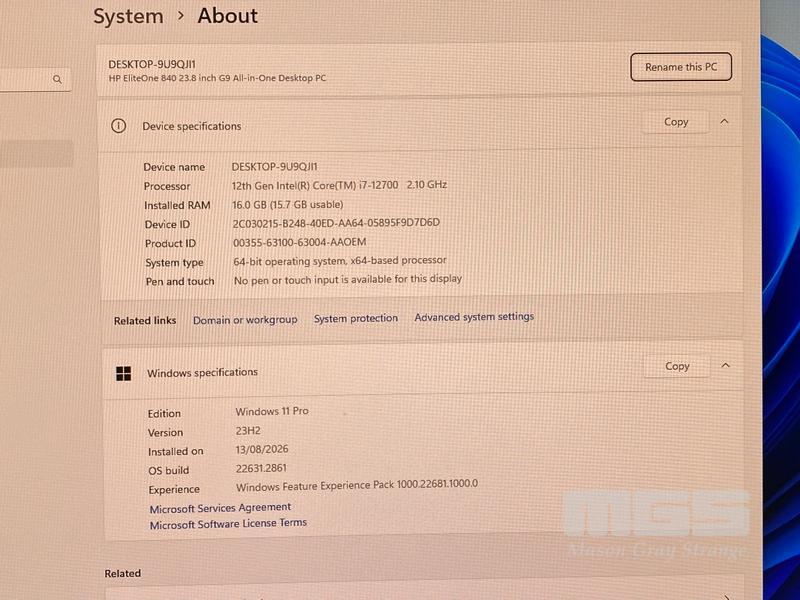The image size is (800, 600).
Task: Select the processor value i7-12700 text
Action: coord(339,185)
